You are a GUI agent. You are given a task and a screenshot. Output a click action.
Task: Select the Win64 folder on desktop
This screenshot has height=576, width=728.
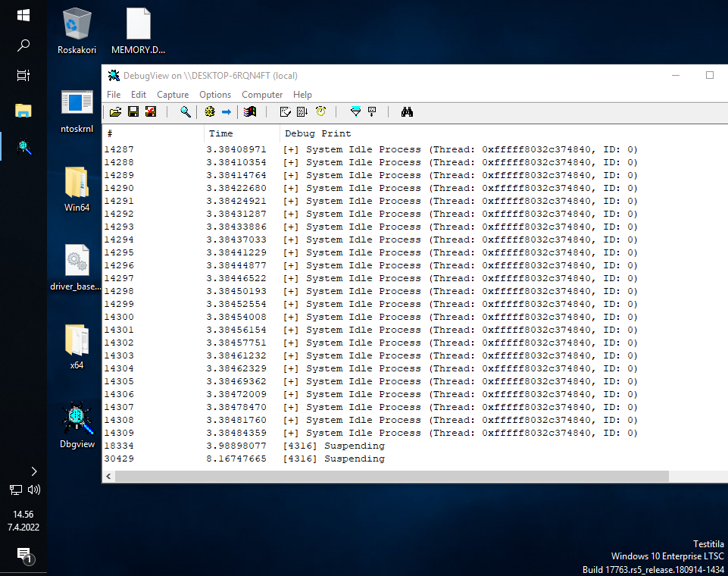click(77, 189)
